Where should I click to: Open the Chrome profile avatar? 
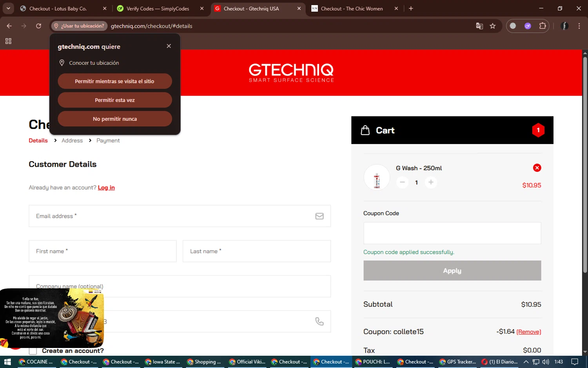[x=565, y=26]
